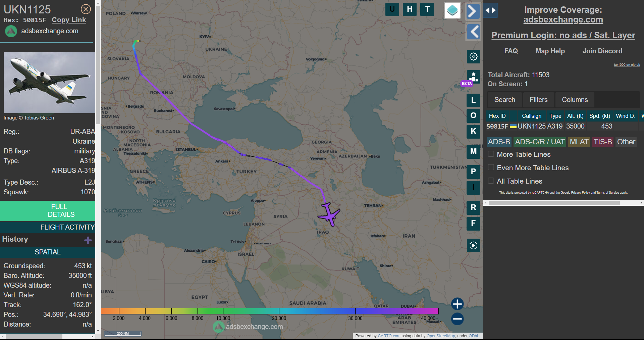Screen dimensions: 644x340
Task: Sort table by Callsign column
Action: pos(531,116)
